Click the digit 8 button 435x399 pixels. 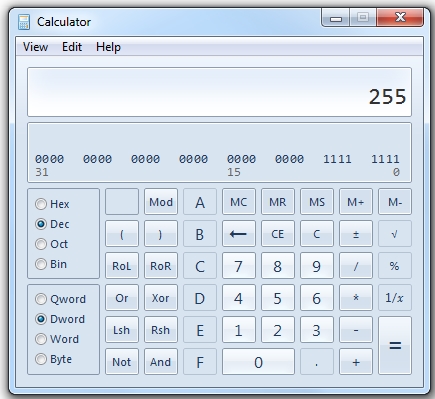point(278,266)
